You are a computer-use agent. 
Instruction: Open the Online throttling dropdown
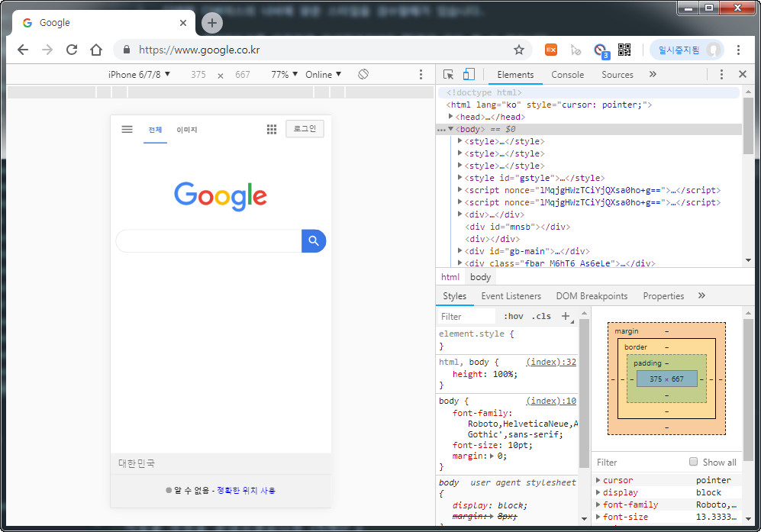pyautogui.click(x=323, y=74)
